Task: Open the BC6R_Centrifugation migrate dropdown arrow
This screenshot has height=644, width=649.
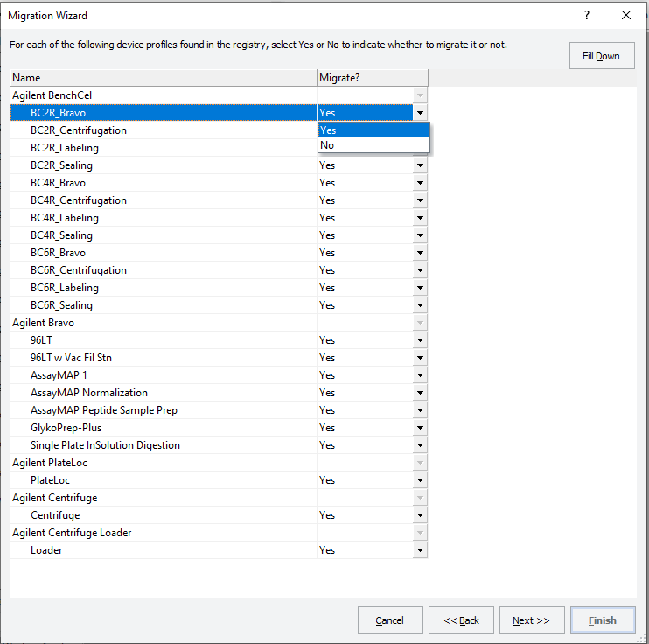Action: tap(420, 270)
